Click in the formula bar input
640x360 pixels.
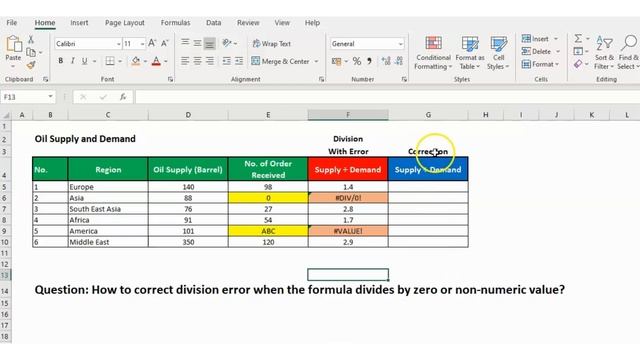click(387, 97)
